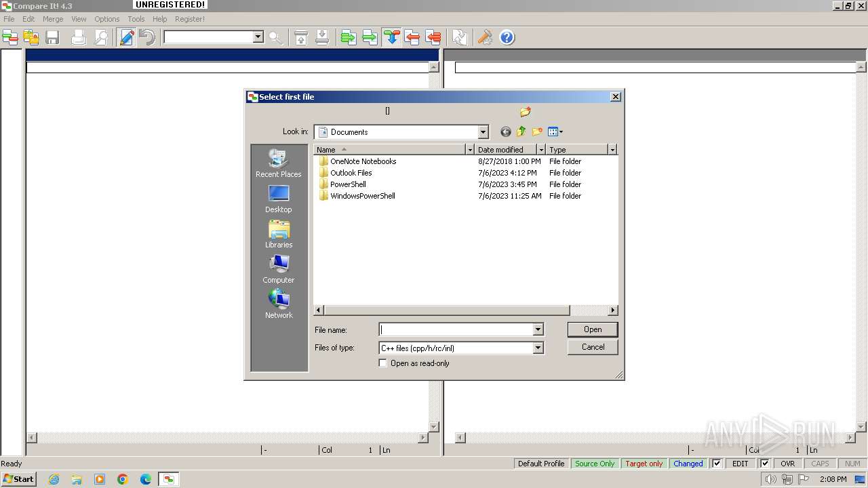868x488 pixels.
Task: Click the second red copy-to-left arrow icon
Action: [x=433, y=37]
